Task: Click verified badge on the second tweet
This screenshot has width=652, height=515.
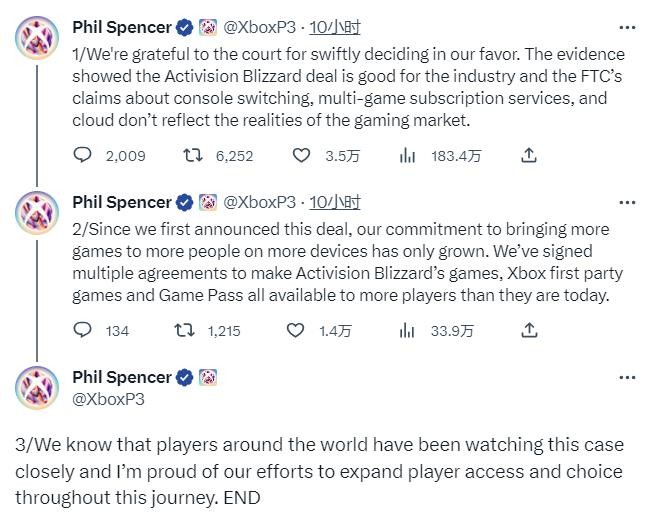Action: pyautogui.click(x=185, y=202)
